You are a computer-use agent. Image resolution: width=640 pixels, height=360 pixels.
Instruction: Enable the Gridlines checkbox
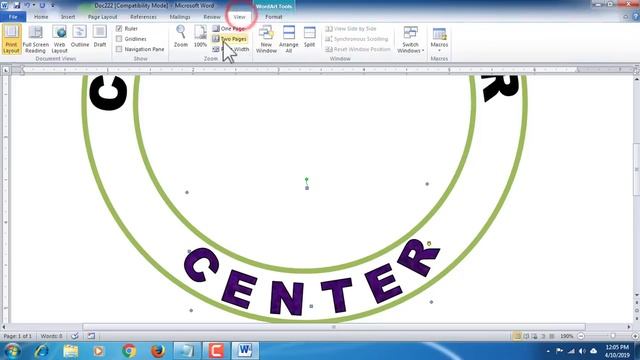click(119, 39)
